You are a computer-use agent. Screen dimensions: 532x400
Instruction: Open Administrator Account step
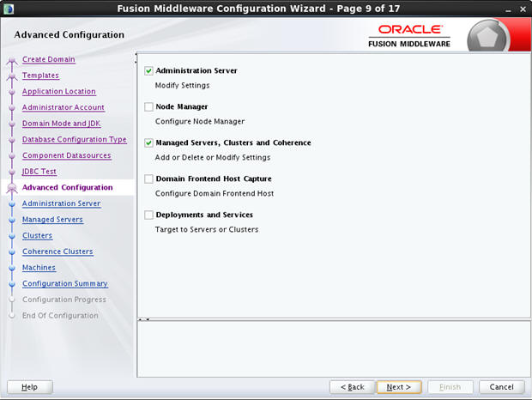pyautogui.click(x=63, y=107)
